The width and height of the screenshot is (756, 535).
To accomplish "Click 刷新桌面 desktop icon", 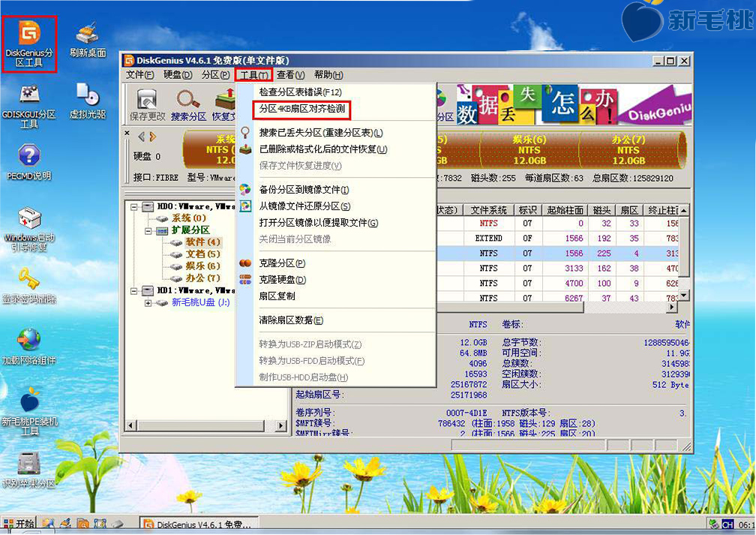I will point(87,41).
